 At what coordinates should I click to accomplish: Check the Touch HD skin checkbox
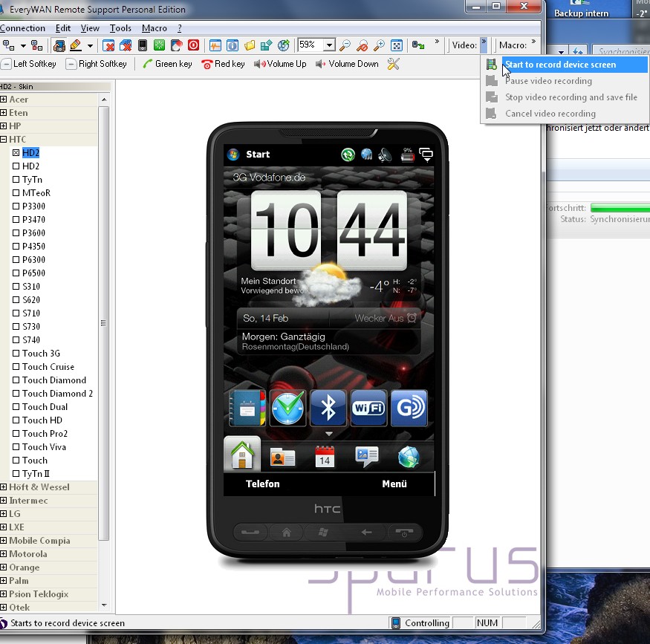(x=16, y=420)
